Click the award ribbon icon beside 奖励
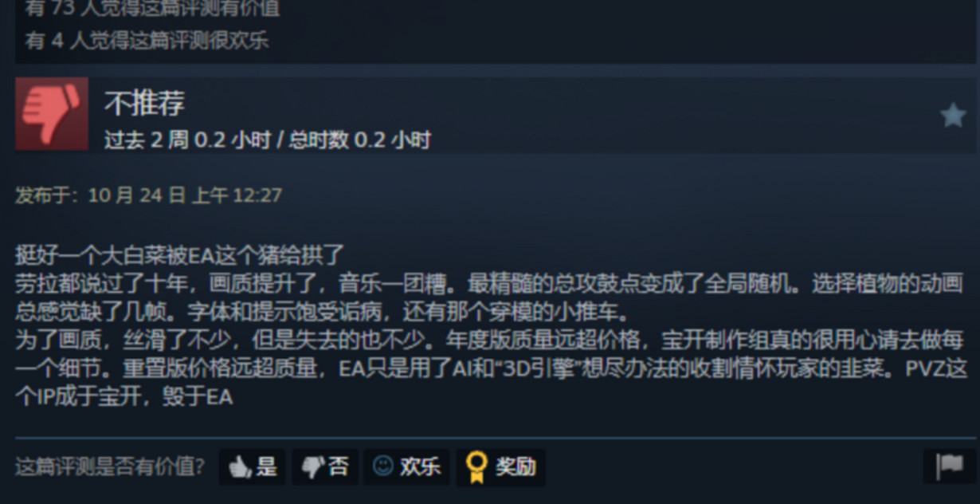 pyautogui.click(x=476, y=467)
